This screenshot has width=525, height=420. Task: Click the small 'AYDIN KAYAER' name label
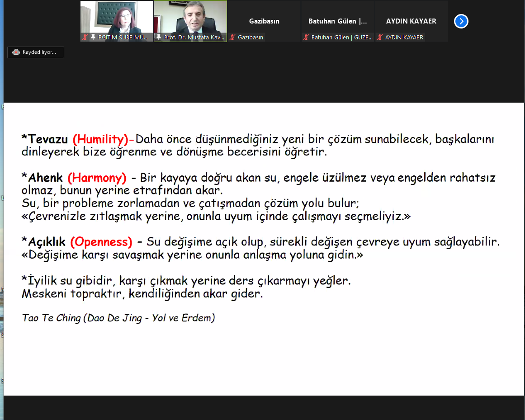404,37
